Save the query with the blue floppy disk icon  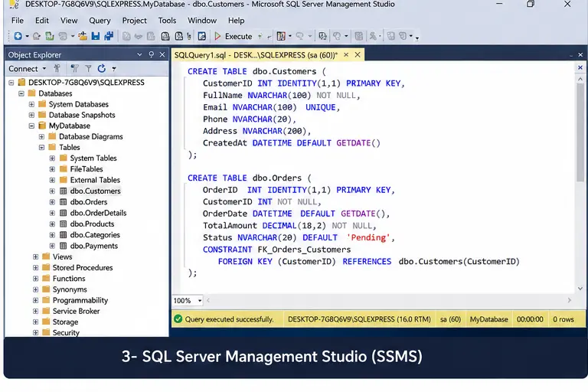coord(96,36)
